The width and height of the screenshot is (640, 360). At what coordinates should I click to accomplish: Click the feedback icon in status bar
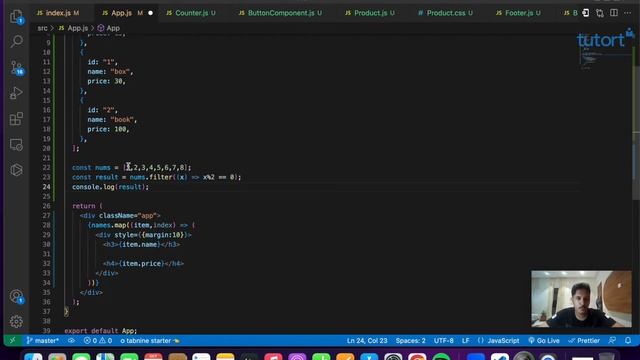(612, 340)
